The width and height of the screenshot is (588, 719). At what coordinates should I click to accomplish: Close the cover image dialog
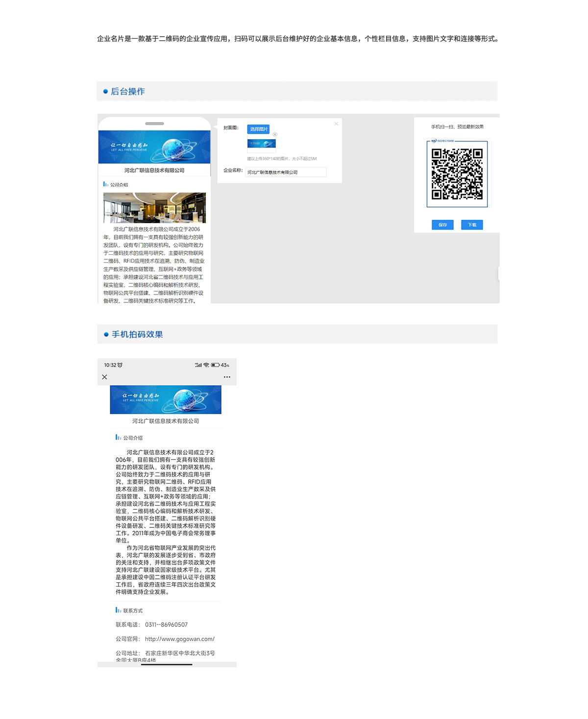[x=336, y=124]
